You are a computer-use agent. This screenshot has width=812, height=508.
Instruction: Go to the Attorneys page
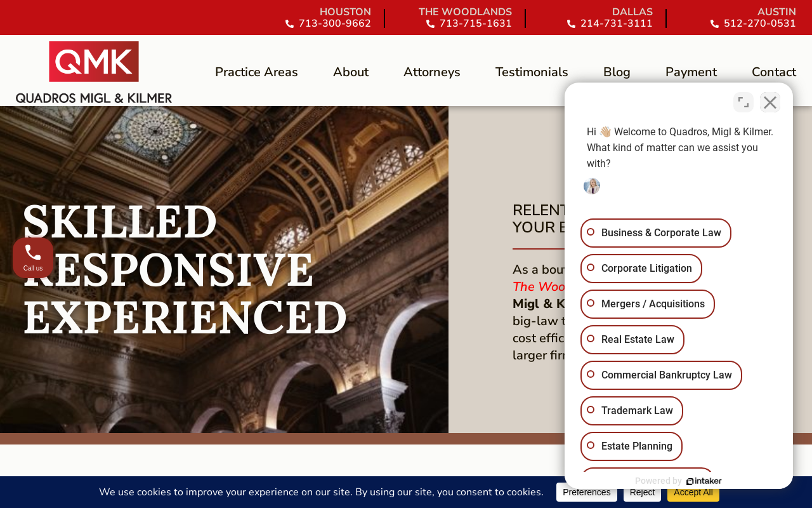click(x=432, y=72)
